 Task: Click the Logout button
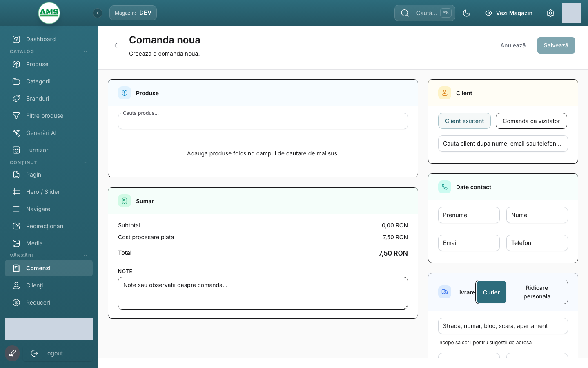[x=57, y=353]
